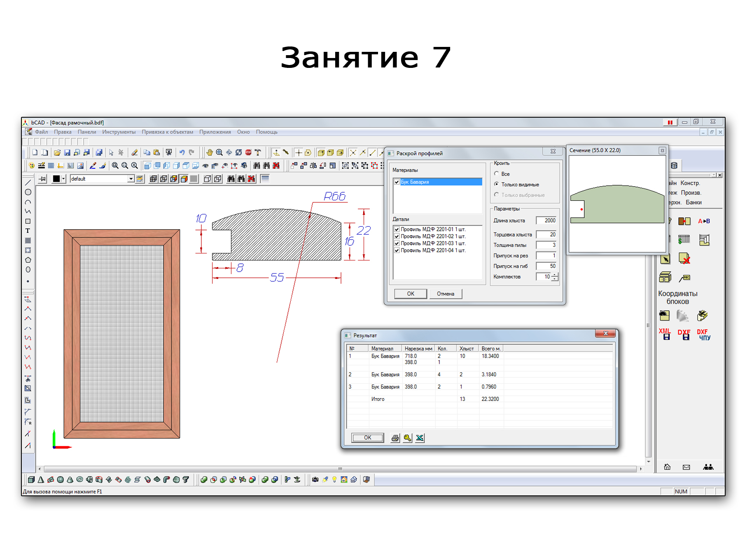The width and height of the screenshot is (747, 560).
Task: Click OK in the Результат window
Action: [367, 438]
